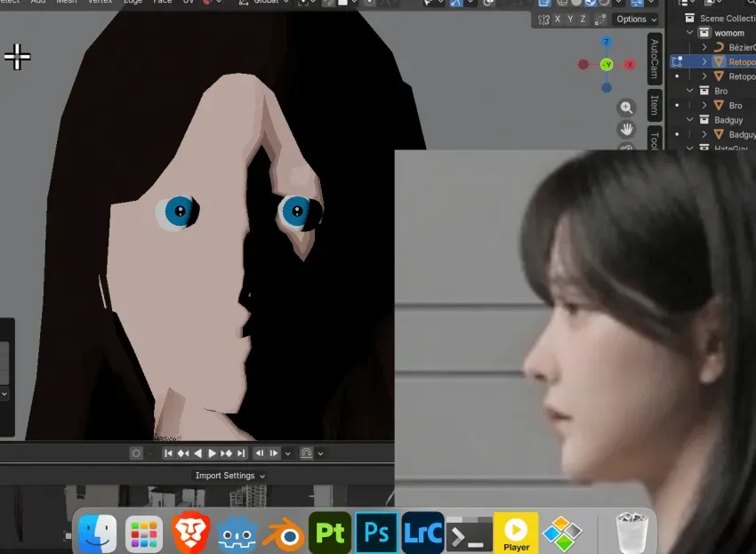Expand the Bro mesh object row
The image size is (756, 554).
pyautogui.click(x=704, y=105)
